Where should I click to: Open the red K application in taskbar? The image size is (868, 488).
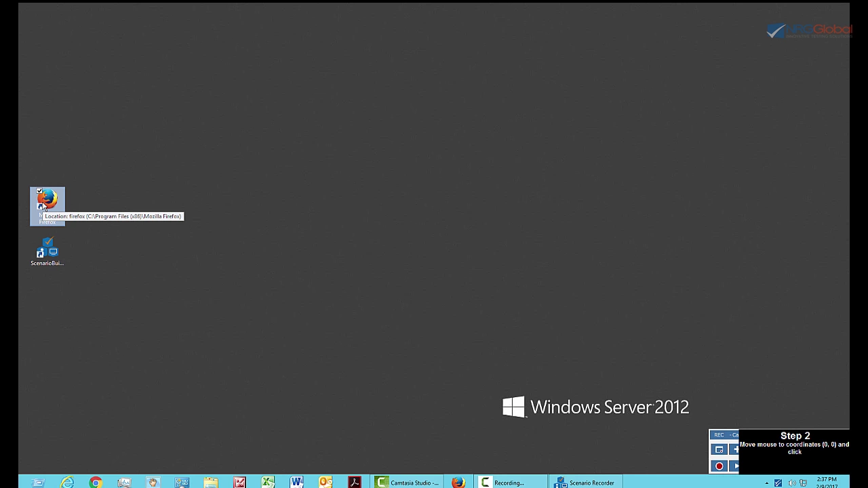click(239, 483)
